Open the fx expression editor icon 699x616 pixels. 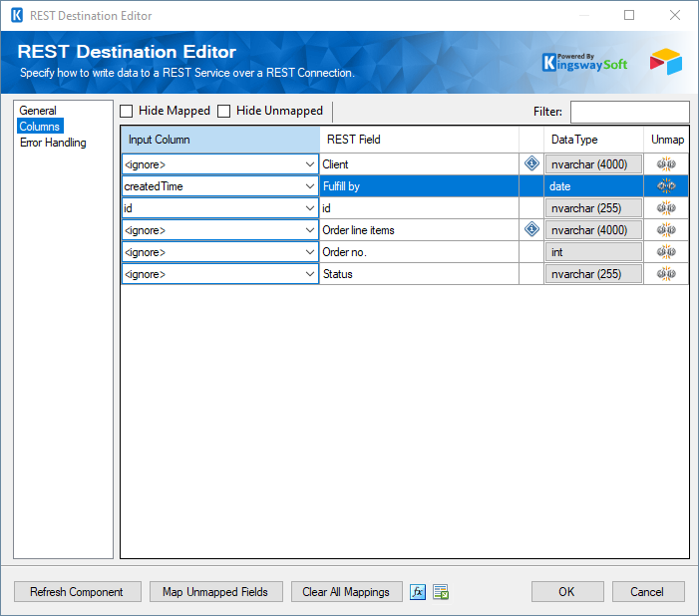click(x=418, y=592)
